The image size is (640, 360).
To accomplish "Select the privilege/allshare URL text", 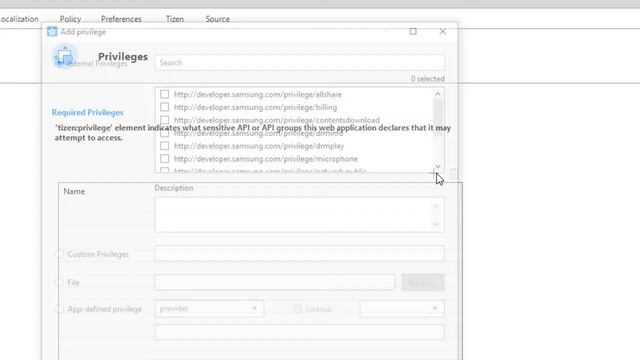I will [258, 94].
